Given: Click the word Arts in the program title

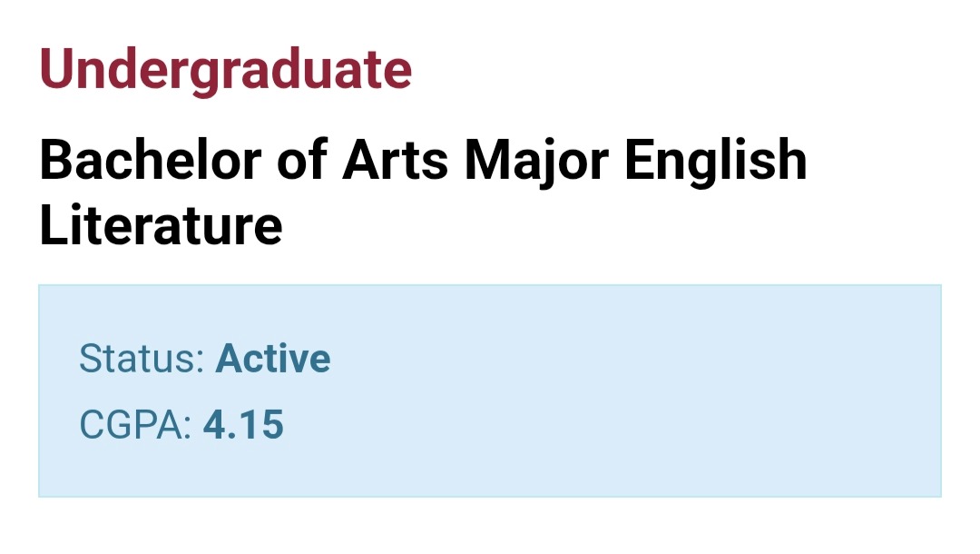Looking at the screenshot, I should pos(395,160).
